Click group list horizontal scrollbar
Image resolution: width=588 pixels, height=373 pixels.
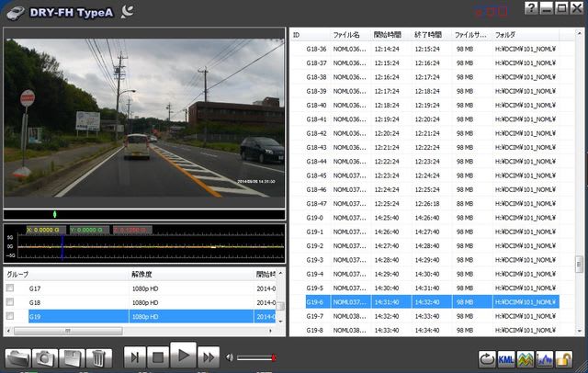click(68, 331)
